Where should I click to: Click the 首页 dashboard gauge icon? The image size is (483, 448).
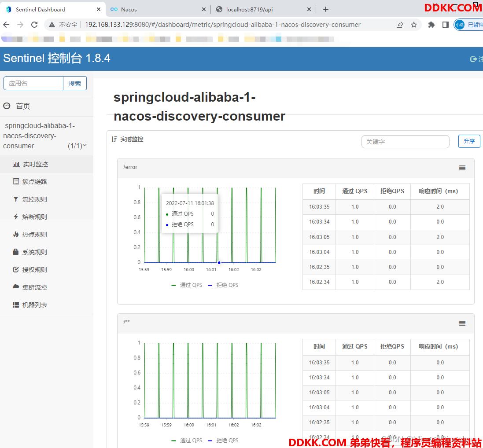pyautogui.click(x=7, y=106)
